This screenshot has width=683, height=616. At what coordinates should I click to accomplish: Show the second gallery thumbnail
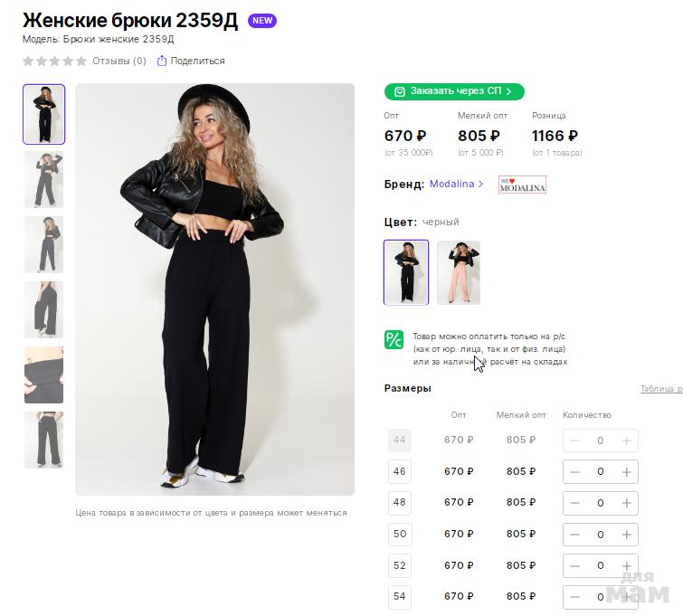click(43, 179)
